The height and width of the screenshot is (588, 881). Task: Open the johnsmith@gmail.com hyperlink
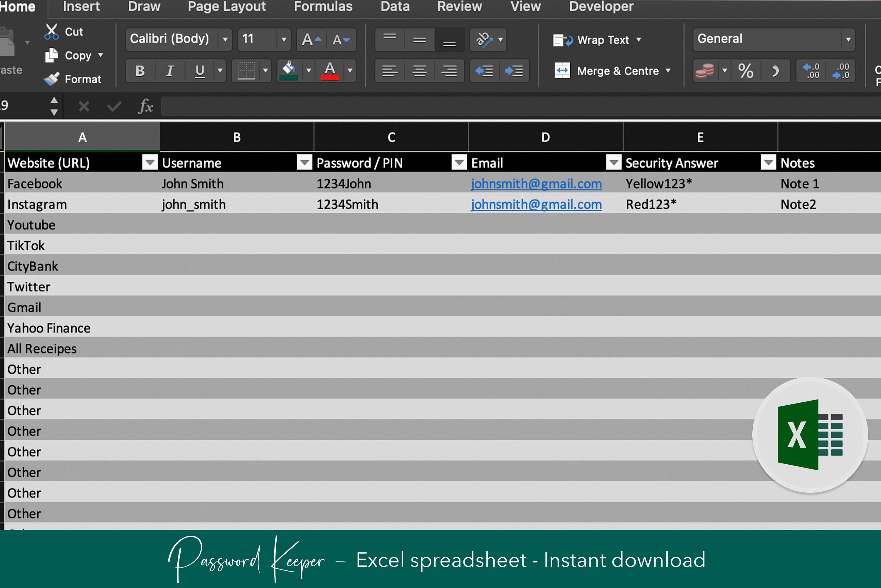click(x=536, y=184)
